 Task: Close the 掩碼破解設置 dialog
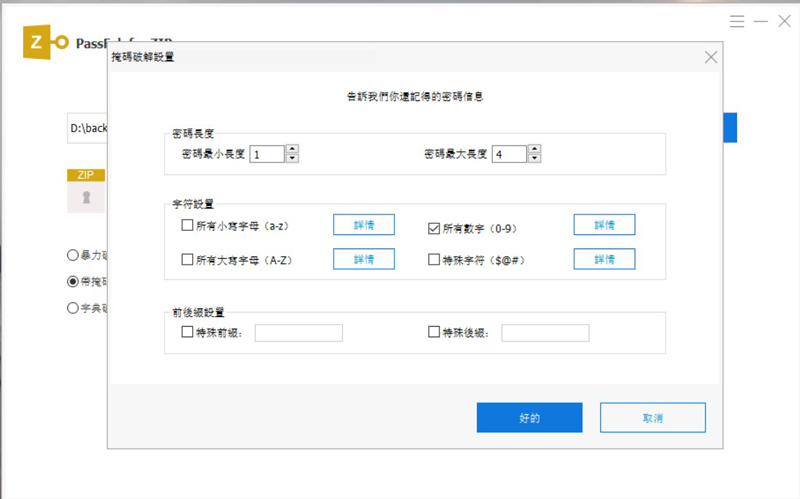point(711,58)
